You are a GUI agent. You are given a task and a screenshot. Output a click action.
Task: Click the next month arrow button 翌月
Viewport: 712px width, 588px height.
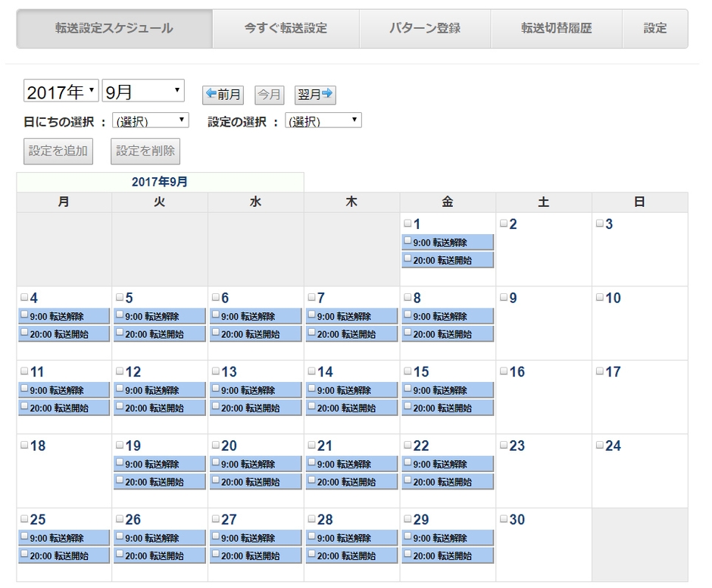point(315,95)
